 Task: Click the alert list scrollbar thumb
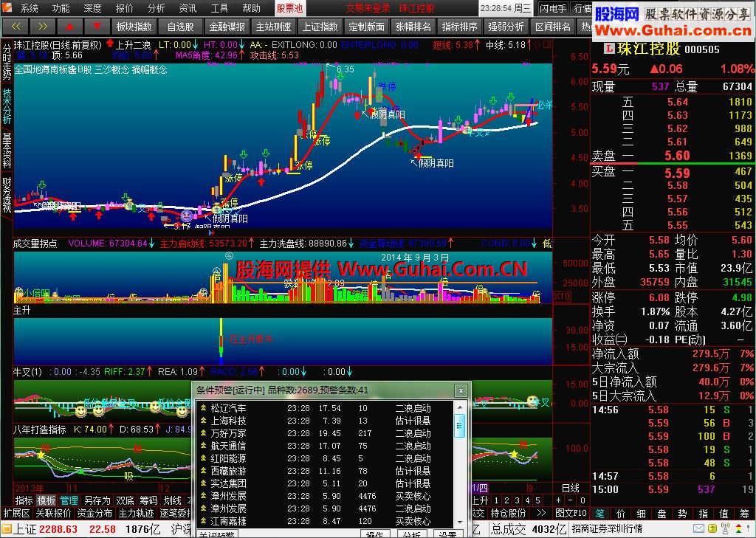pos(460,426)
